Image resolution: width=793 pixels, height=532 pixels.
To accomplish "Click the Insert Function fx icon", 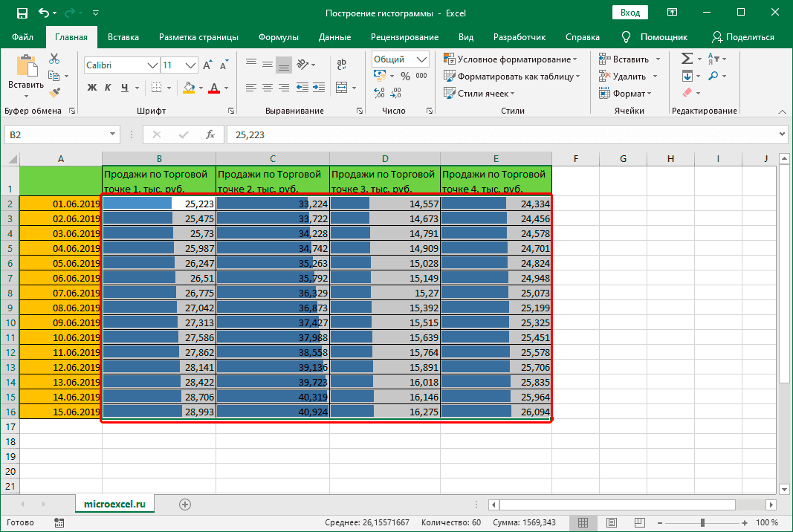I will tap(210, 134).
